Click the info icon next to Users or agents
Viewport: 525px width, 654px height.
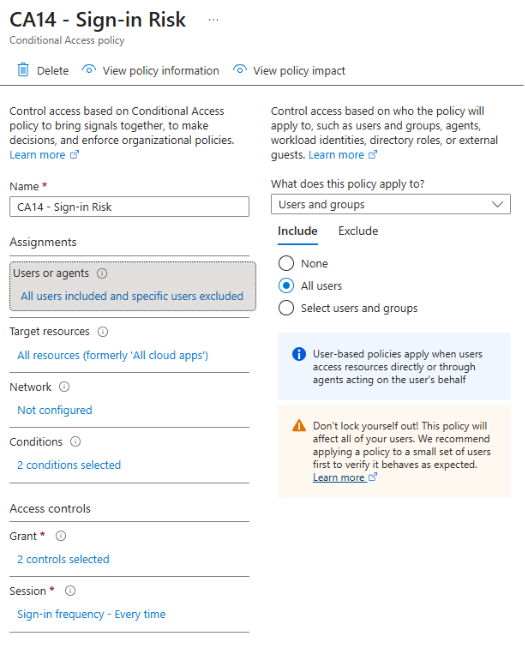click(x=102, y=274)
